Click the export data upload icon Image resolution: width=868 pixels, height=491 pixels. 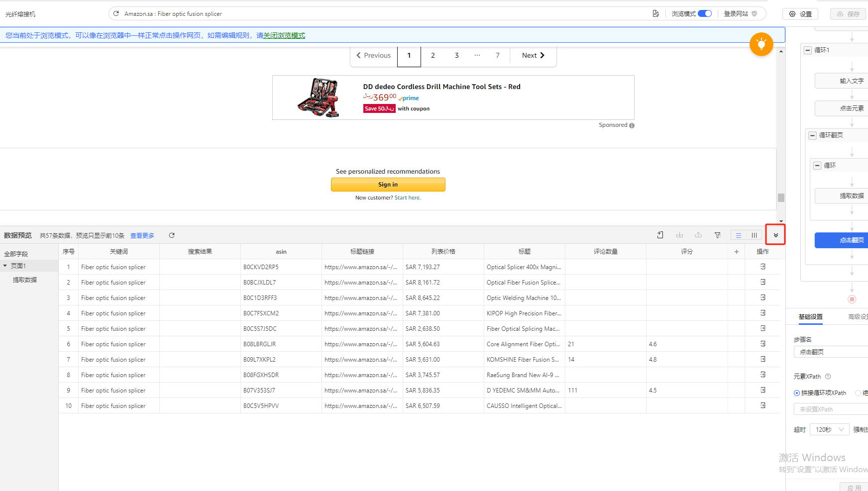[698, 235]
